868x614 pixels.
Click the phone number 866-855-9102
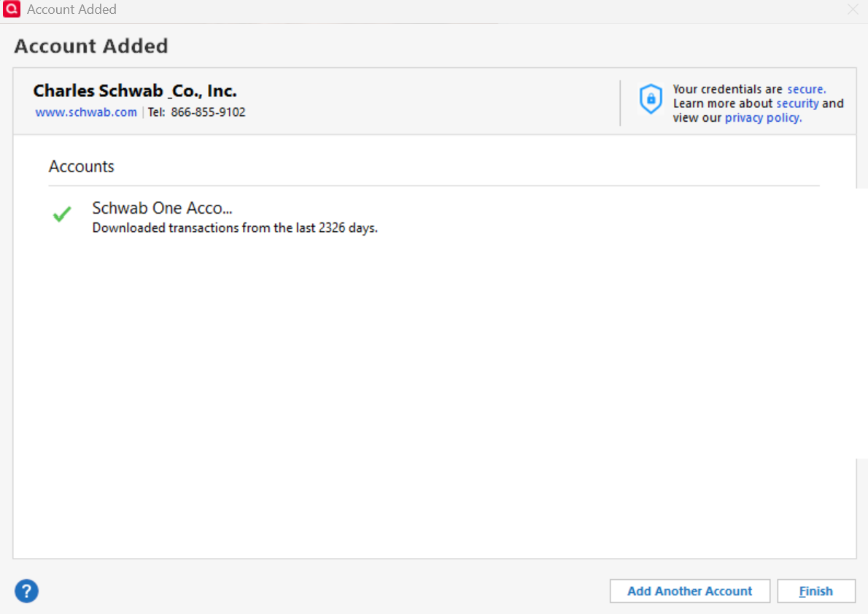click(x=208, y=112)
